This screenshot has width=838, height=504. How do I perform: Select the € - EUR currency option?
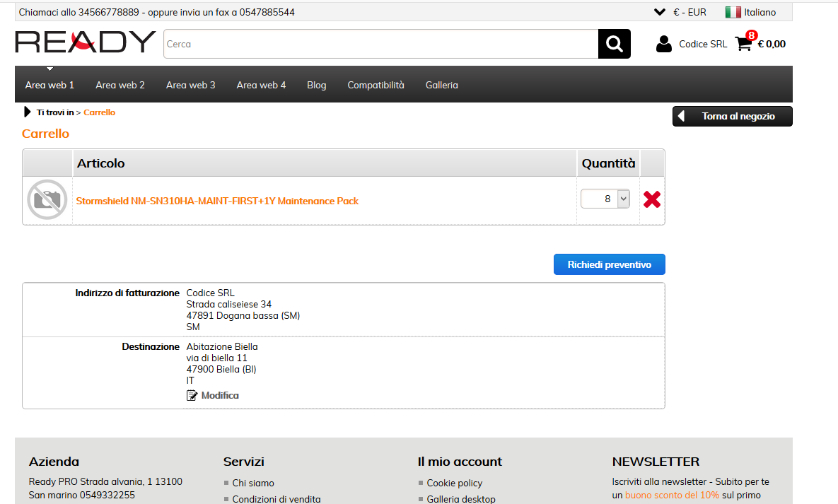click(x=690, y=12)
